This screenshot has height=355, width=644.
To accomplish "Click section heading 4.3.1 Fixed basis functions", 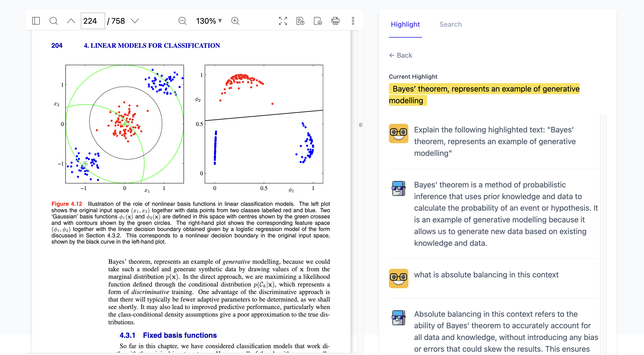I will [168, 335].
